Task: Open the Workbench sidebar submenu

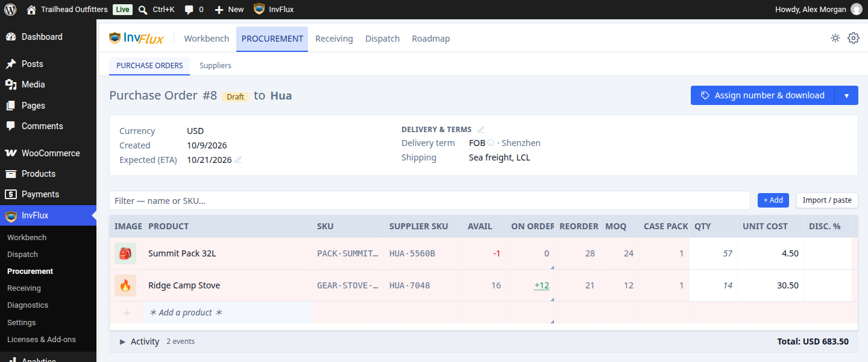Action: point(27,238)
